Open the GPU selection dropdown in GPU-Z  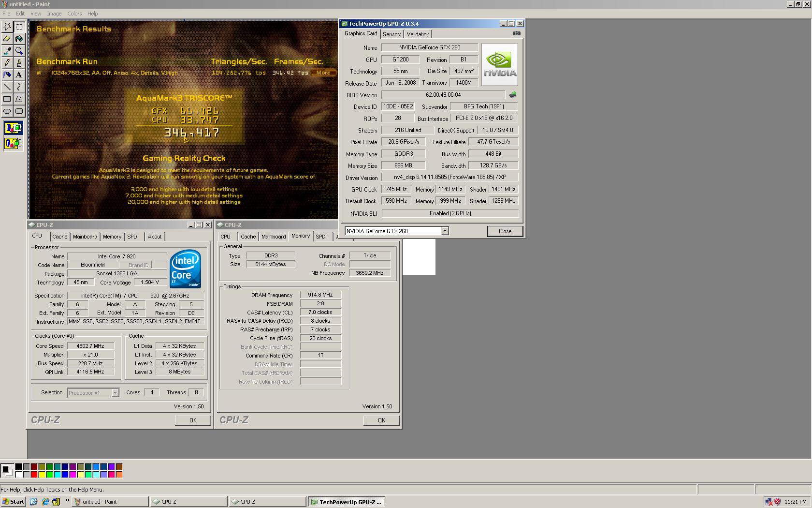pyautogui.click(x=445, y=231)
